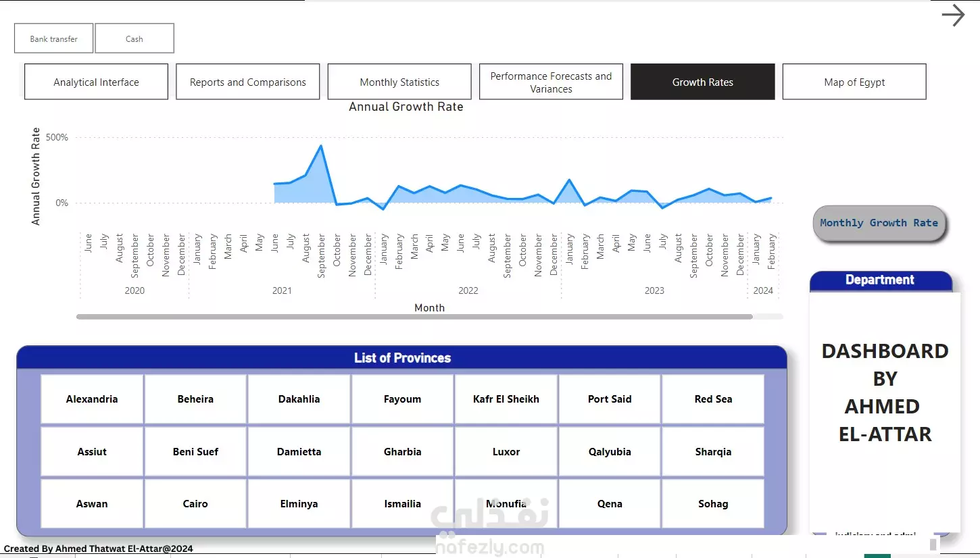The width and height of the screenshot is (980, 558).
Task: Choose the Luxor province tile
Action: pos(506,452)
